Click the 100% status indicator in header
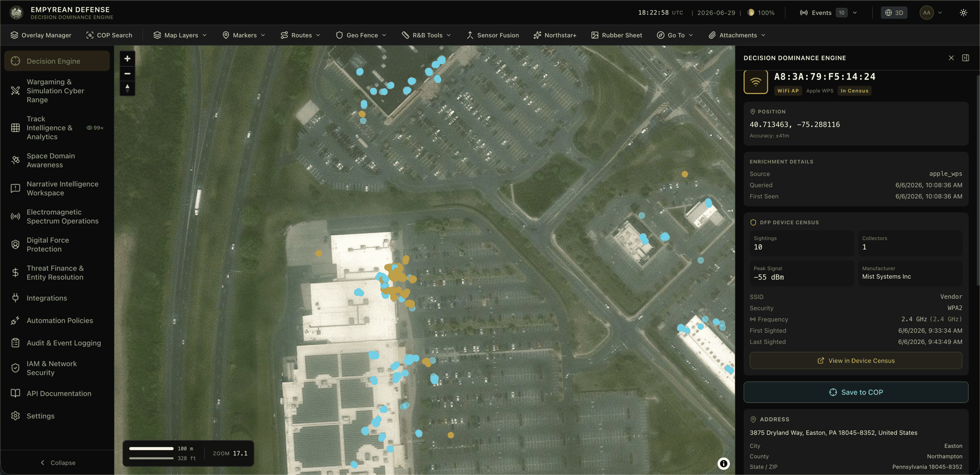The height and width of the screenshot is (475, 980). [x=761, y=12]
